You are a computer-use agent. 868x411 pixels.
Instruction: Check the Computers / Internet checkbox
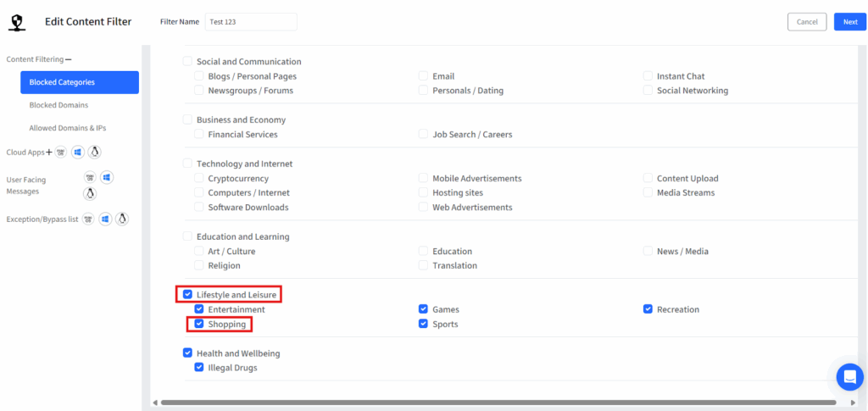coord(198,192)
